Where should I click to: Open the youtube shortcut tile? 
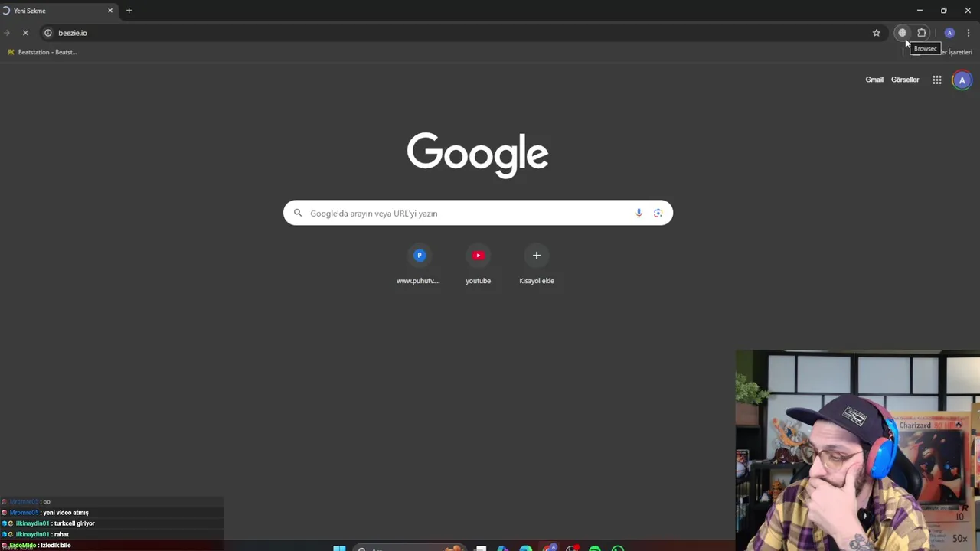(x=478, y=265)
